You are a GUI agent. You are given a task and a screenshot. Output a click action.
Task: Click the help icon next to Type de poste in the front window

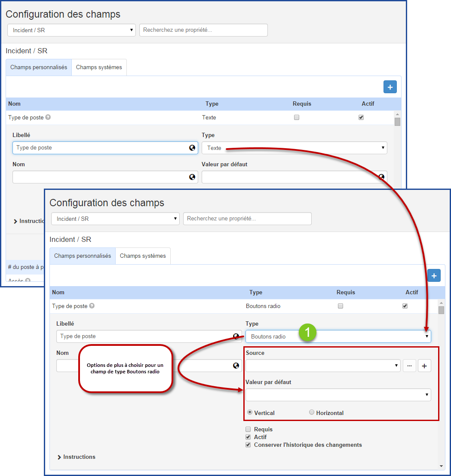(x=92, y=306)
